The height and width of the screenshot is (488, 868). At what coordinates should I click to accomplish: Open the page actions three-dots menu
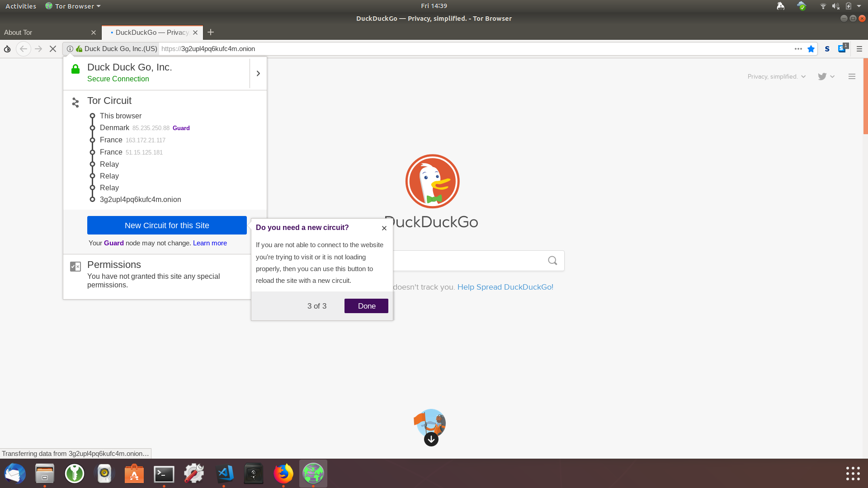click(x=798, y=49)
